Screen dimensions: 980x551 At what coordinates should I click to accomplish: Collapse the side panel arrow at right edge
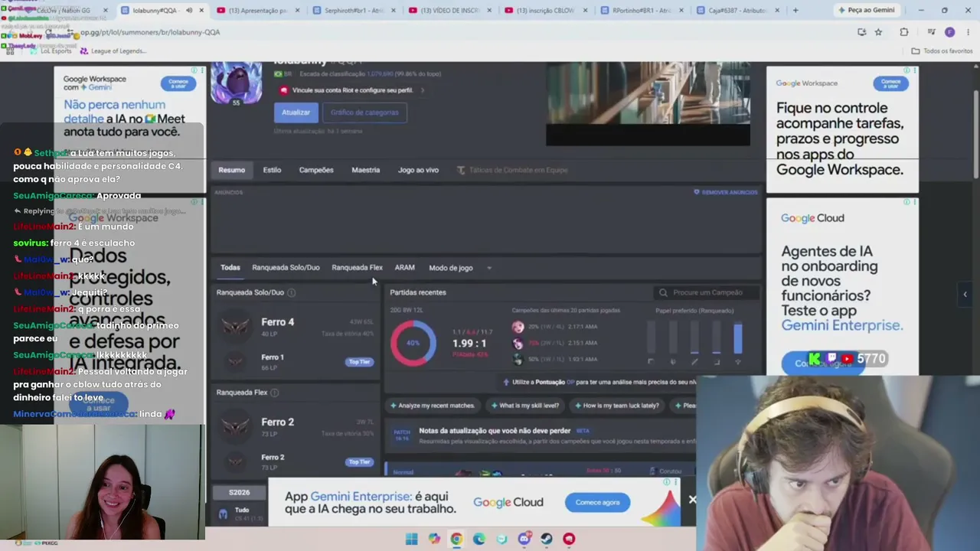965,294
